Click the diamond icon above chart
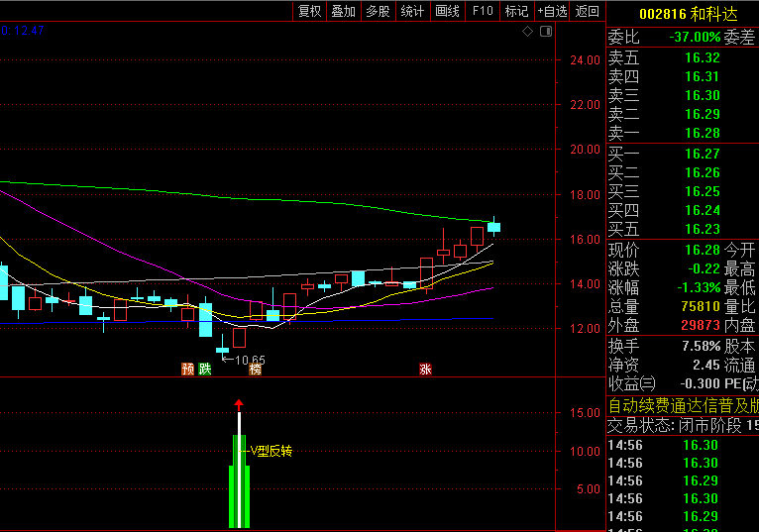The height and width of the screenshot is (532, 759). pyautogui.click(x=527, y=32)
